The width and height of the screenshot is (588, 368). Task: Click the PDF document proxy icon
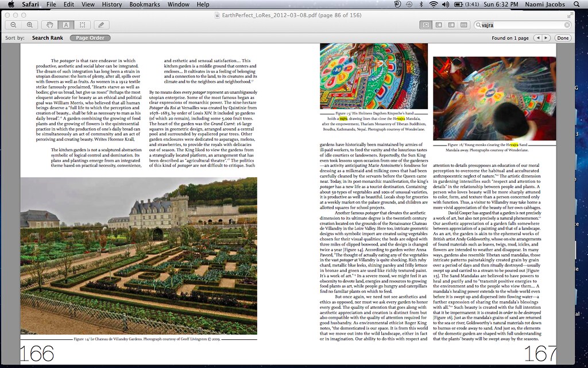point(217,16)
